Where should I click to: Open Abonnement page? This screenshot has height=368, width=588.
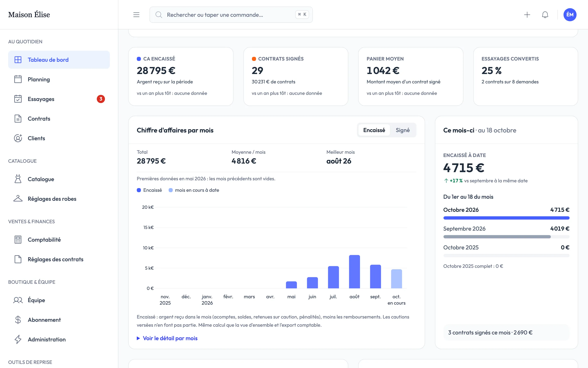coord(59,320)
